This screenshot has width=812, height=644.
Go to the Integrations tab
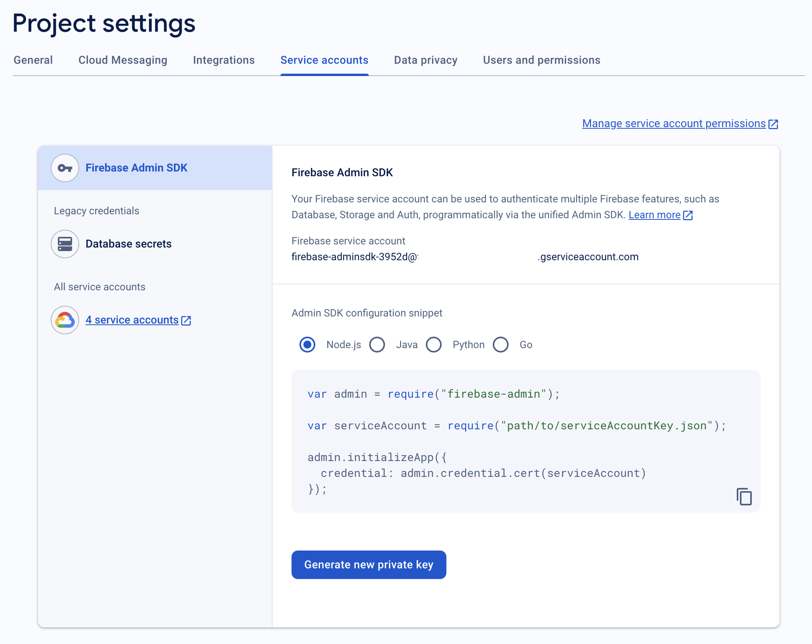pos(224,60)
